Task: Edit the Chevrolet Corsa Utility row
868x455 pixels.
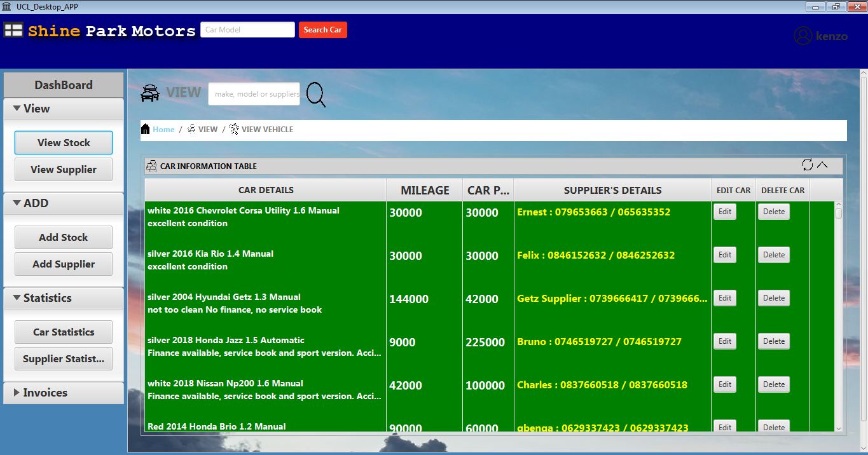Action: click(725, 212)
